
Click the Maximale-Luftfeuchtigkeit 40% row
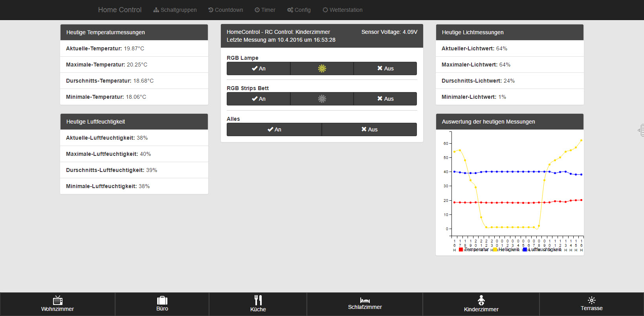coord(134,154)
